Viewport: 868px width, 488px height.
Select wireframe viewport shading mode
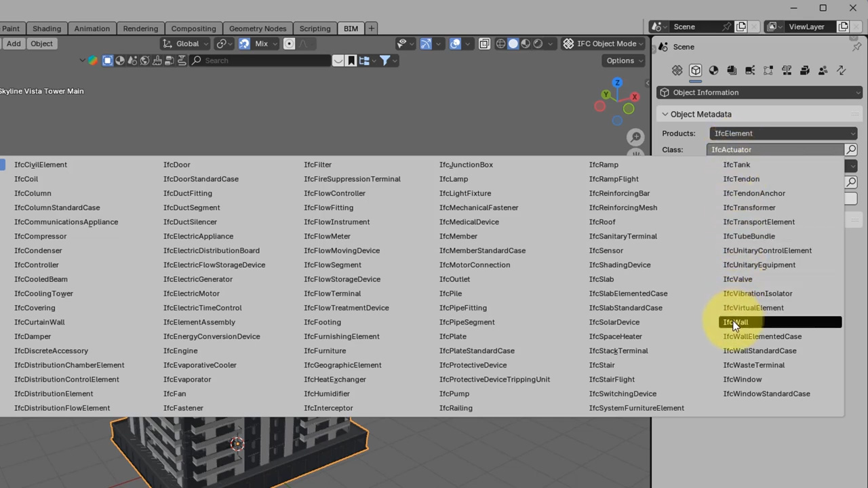(500, 44)
